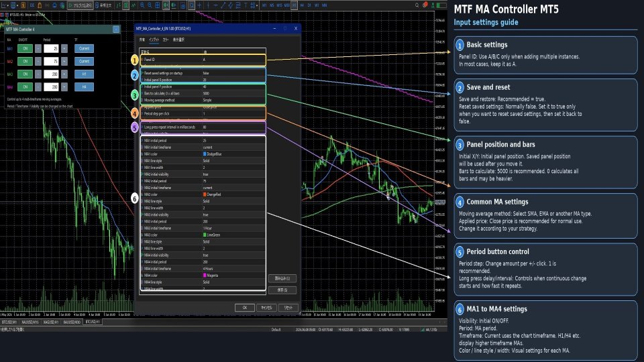Select the trendline drawing tool

pos(223,5)
